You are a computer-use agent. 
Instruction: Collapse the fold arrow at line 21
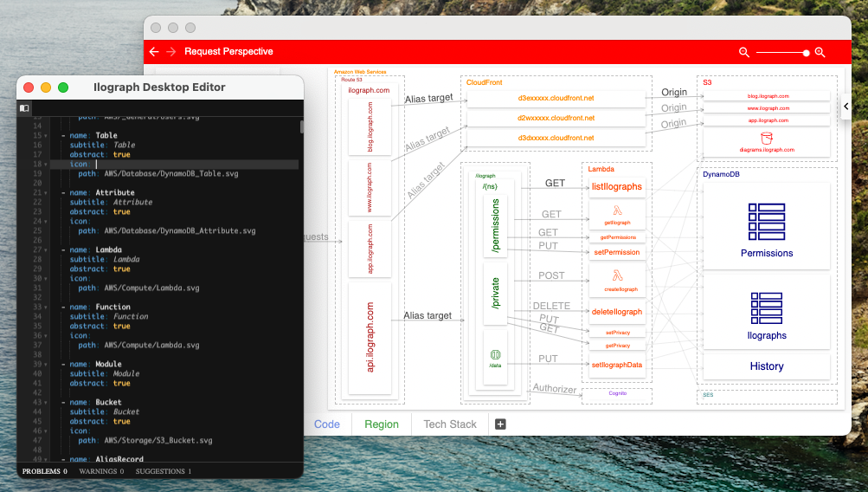tap(46, 193)
